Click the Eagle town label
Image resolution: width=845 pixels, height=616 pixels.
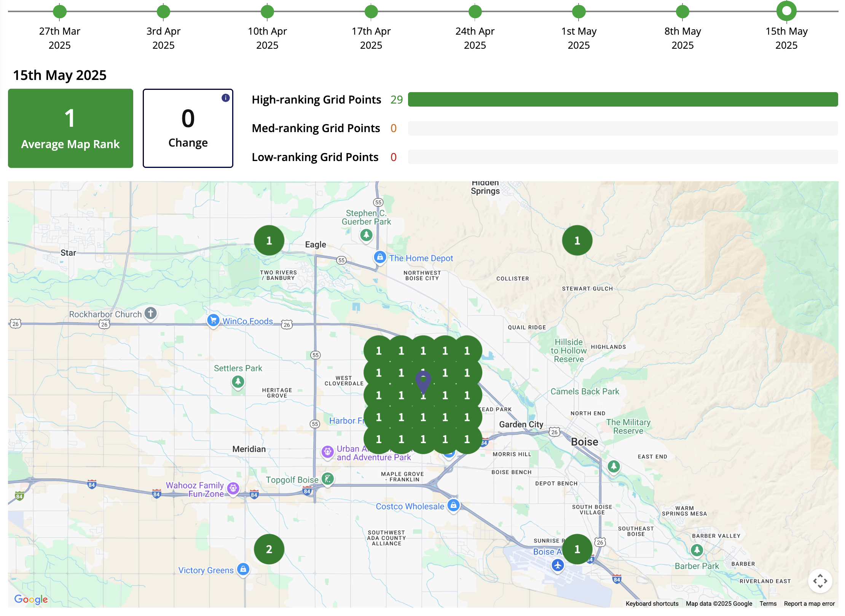click(x=316, y=244)
